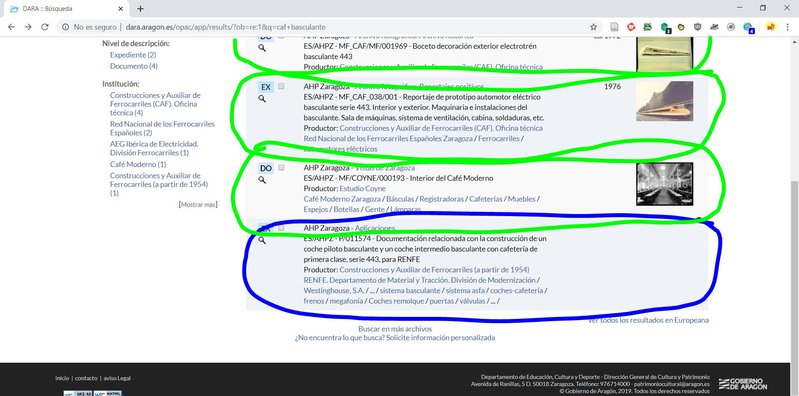Viewport: 799px width, 396px height.
Task: Click the uBlock gray shield extension icon
Action: coord(698,27)
